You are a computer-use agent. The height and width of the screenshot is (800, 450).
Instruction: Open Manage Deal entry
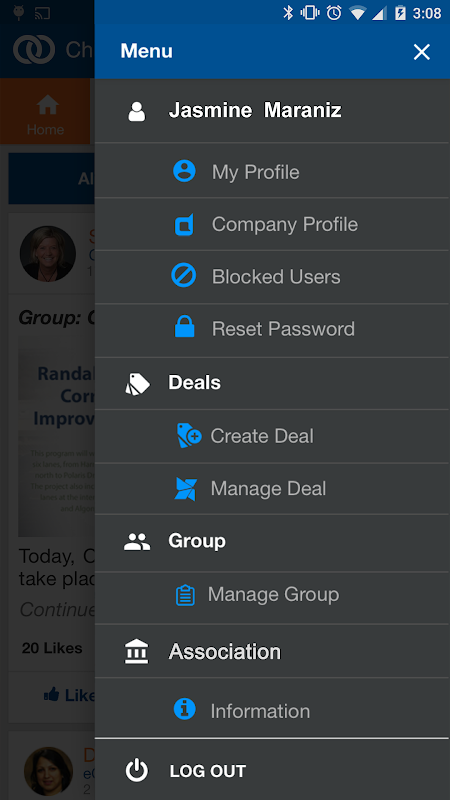click(x=272, y=489)
